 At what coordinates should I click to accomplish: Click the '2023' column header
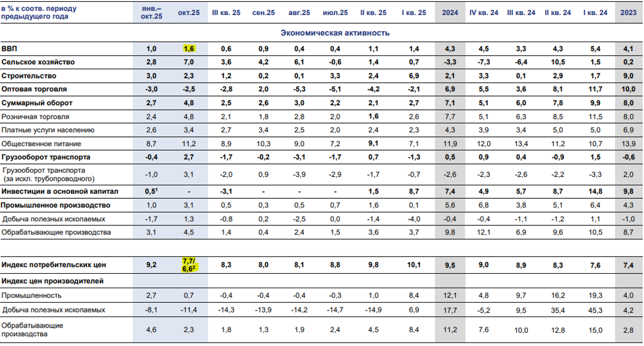coord(629,13)
